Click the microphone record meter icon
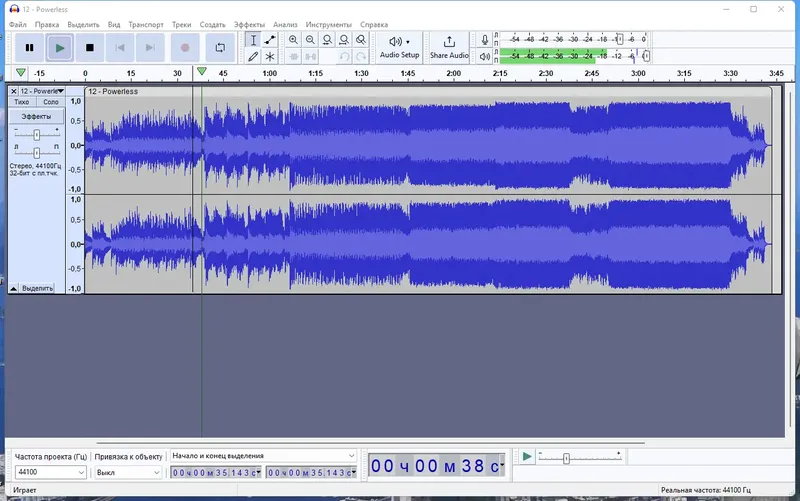The width and height of the screenshot is (800, 501). (485, 40)
